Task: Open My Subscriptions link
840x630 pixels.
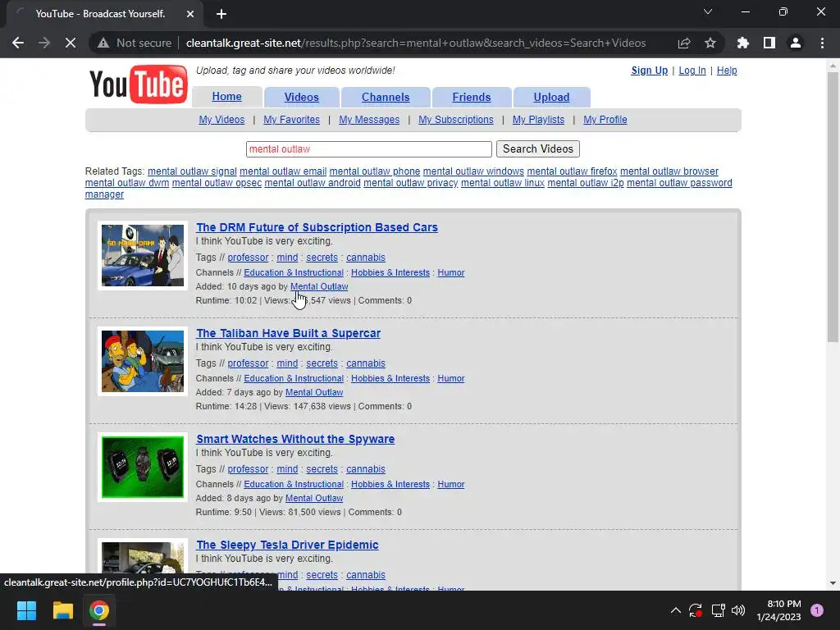Action: (x=456, y=120)
